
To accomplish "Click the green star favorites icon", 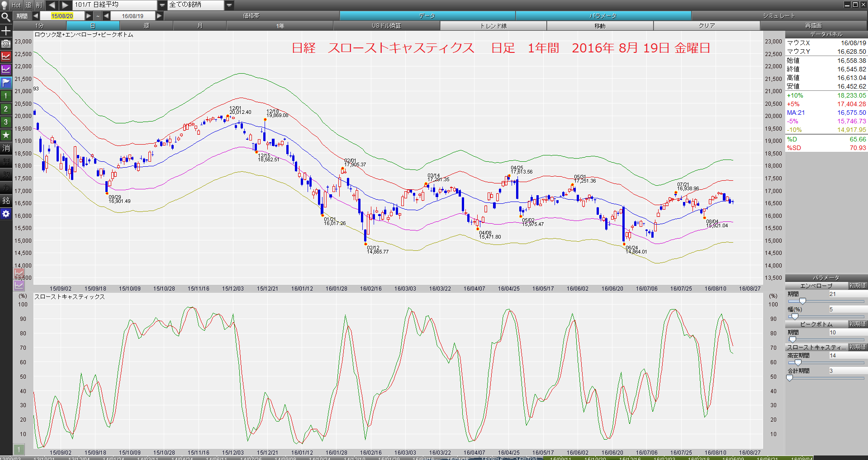I will [6, 135].
